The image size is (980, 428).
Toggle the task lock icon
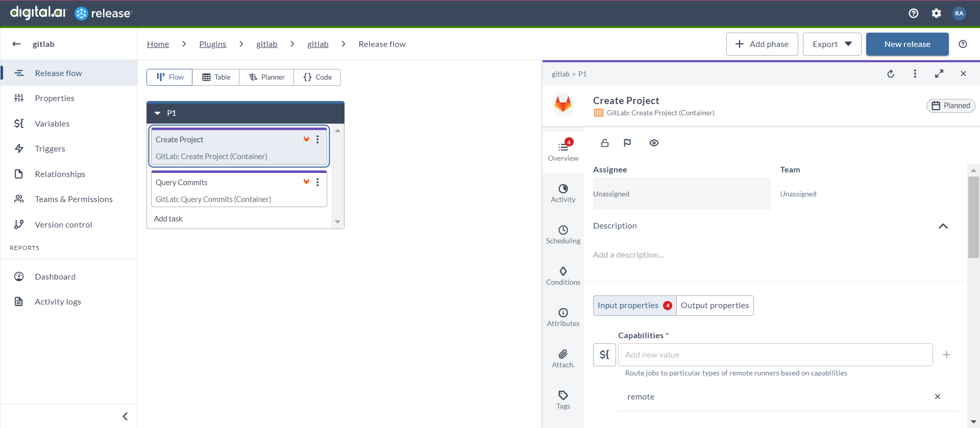click(605, 143)
